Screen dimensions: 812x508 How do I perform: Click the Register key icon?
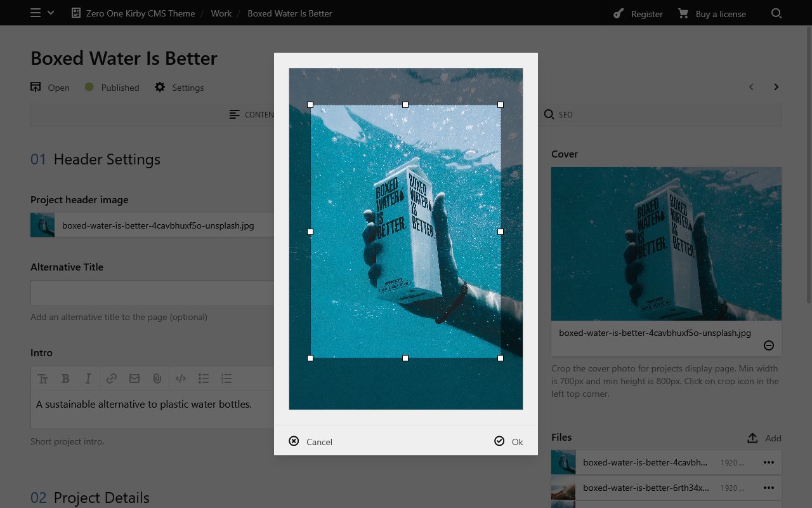619,13
